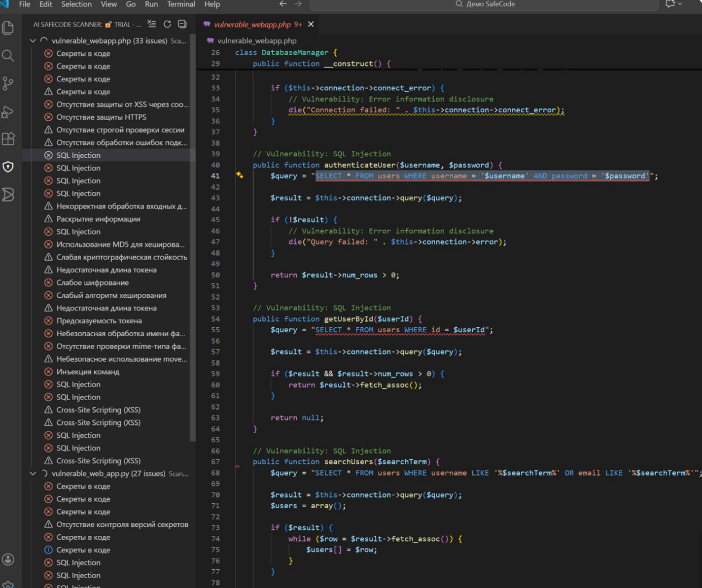702x588 pixels.
Task: Click the SafeCode shield icon in activity bar
Action: [x=8, y=167]
